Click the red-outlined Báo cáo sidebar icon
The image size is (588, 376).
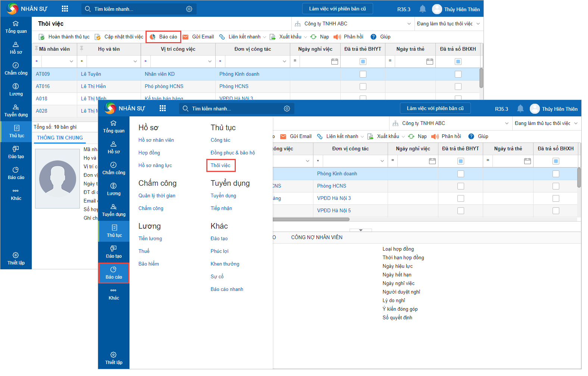tap(114, 273)
